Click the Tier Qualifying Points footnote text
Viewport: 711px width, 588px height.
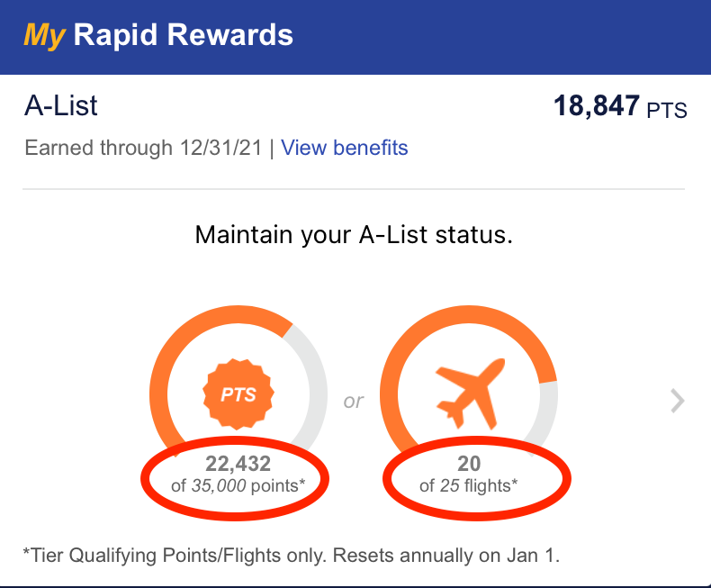(292, 555)
